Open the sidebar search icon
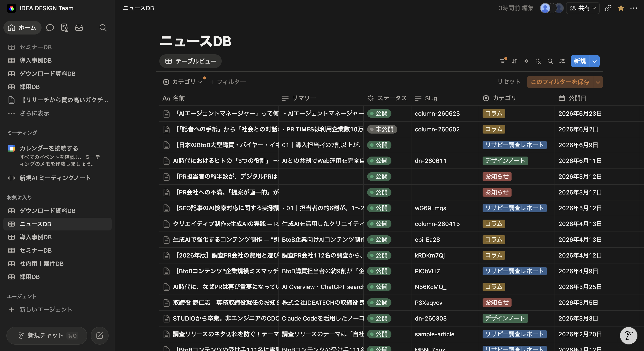 [103, 27]
